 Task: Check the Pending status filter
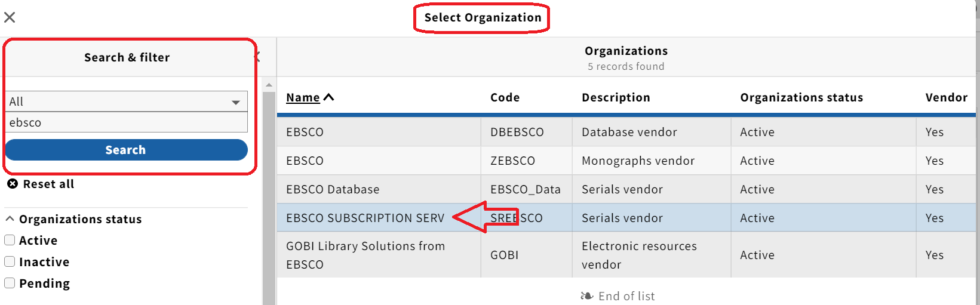click(x=10, y=283)
